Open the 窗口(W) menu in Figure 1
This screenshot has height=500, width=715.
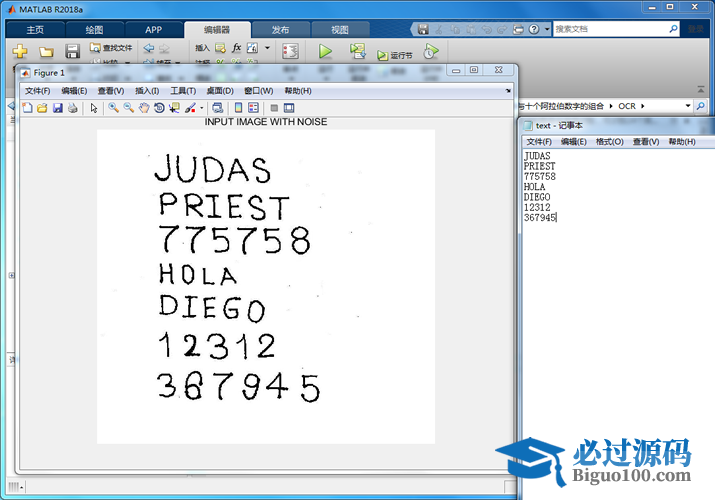[259, 91]
